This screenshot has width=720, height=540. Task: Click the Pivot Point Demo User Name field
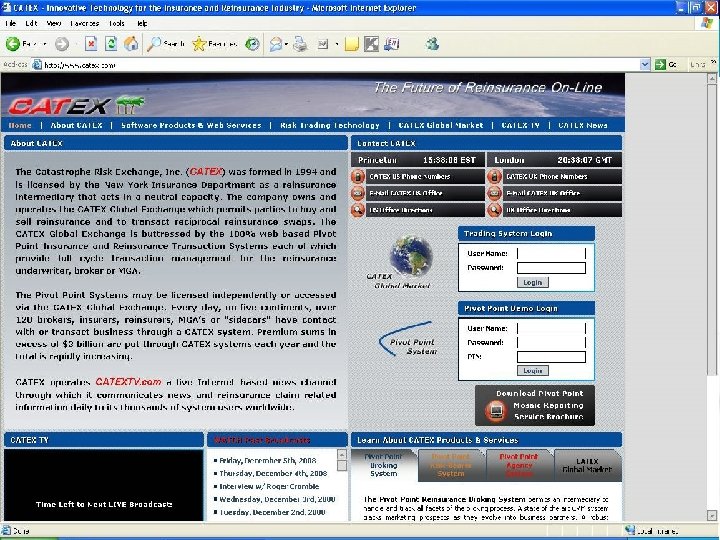click(x=551, y=328)
